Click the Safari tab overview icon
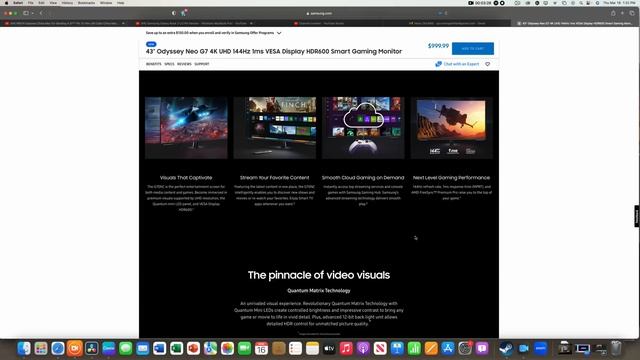The width and height of the screenshot is (640, 360). pos(632,13)
